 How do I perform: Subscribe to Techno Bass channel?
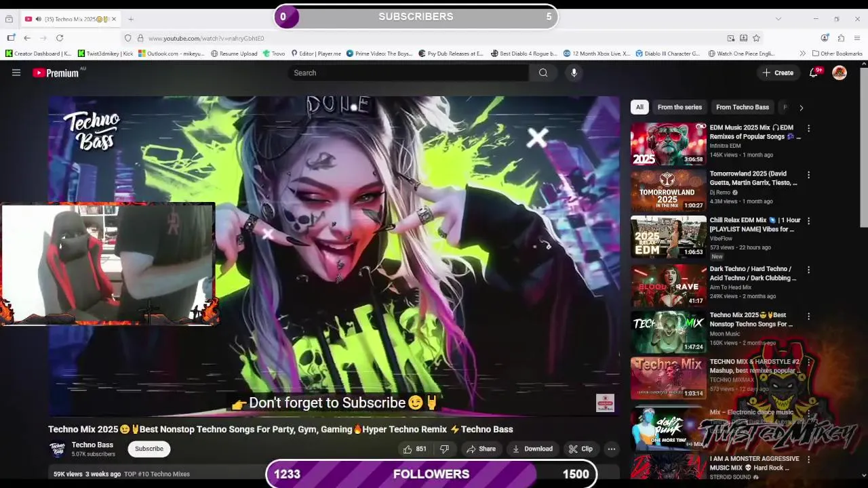(x=149, y=449)
